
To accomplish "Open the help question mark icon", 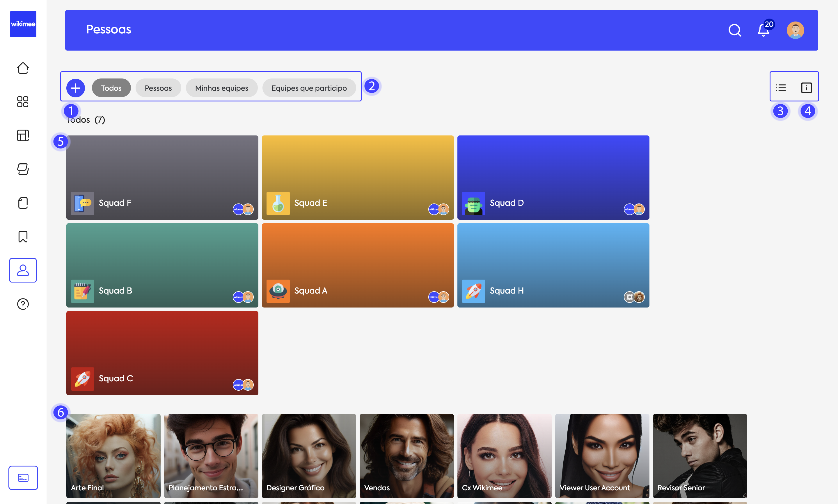I will click(23, 304).
